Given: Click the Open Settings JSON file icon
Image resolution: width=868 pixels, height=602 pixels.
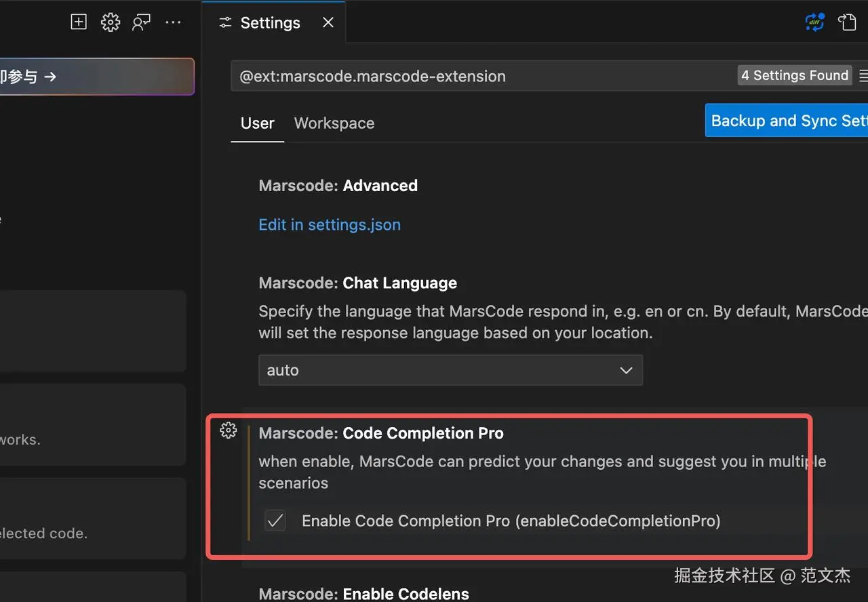Looking at the screenshot, I should pos(847,22).
